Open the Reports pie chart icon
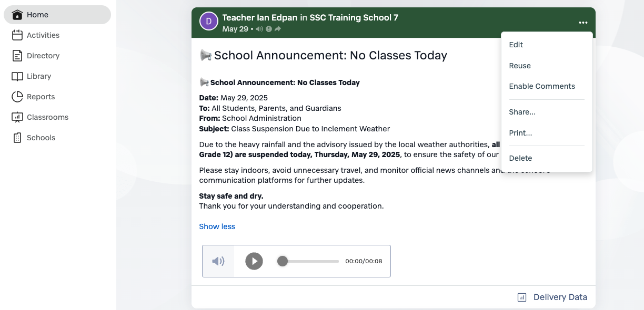The height and width of the screenshot is (310, 644). click(17, 97)
